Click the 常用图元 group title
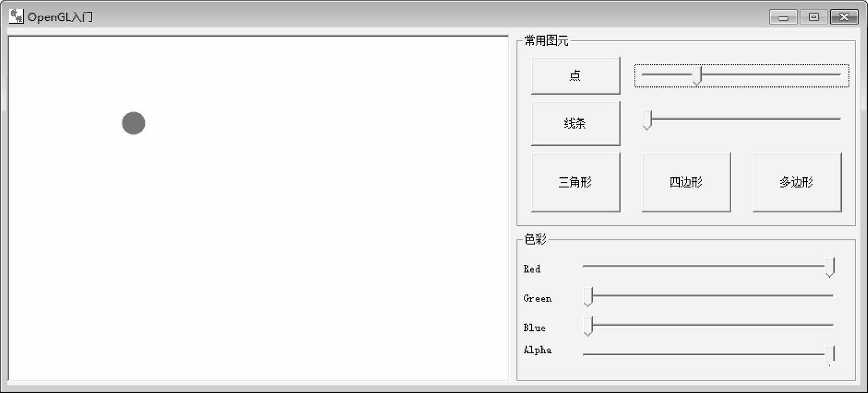This screenshot has height=393, width=868. click(x=546, y=41)
